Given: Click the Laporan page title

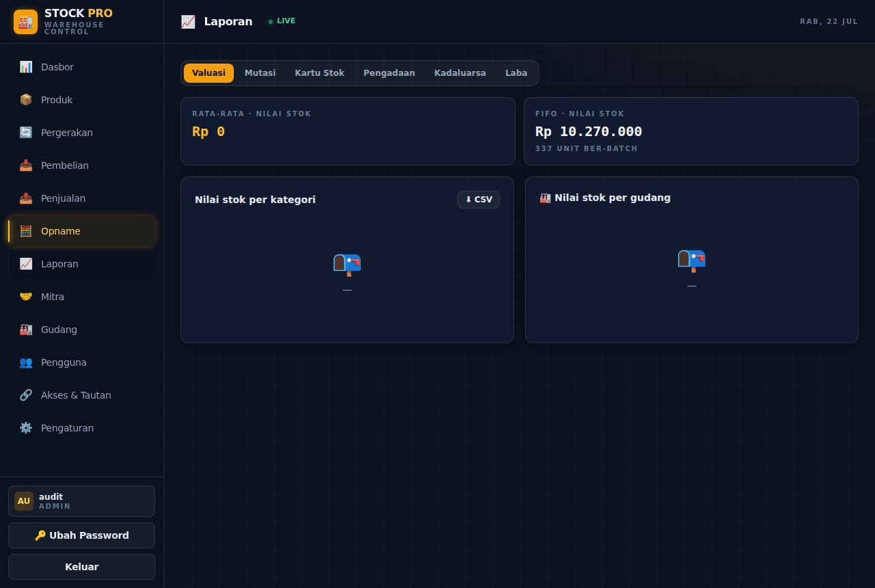Looking at the screenshot, I should (228, 21).
